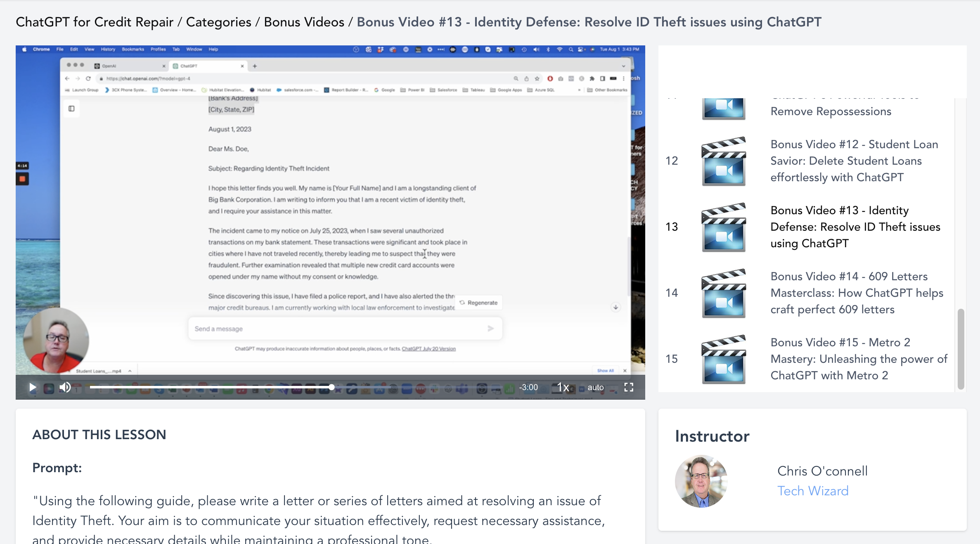
Task: Select lesson number 15 in the playlist
Action: click(672, 359)
